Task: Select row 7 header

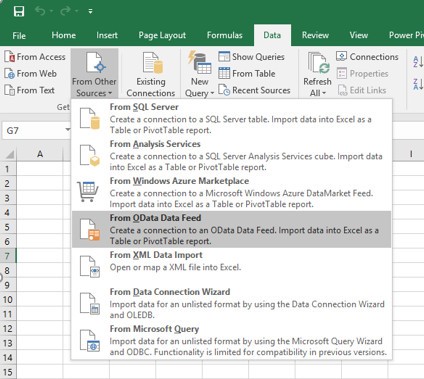Action: click(7, 256)
